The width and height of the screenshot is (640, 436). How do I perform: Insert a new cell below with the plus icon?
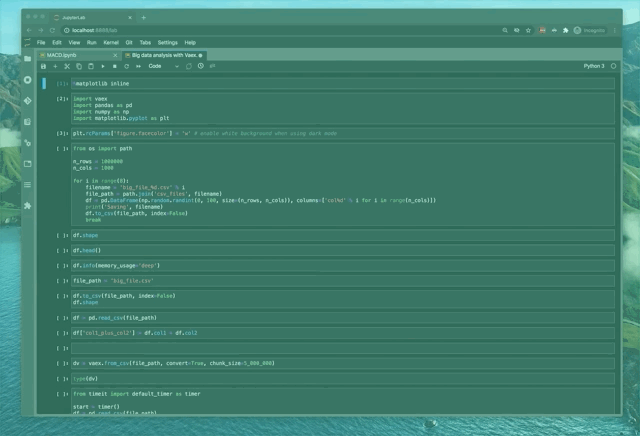pyautogui.click(x=55, y=66)
